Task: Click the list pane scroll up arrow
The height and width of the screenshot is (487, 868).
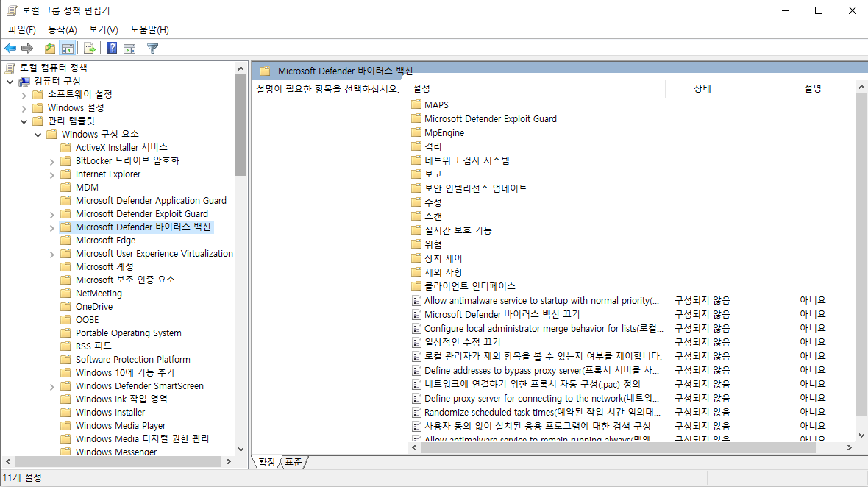Action: click(x=861, y=88)
